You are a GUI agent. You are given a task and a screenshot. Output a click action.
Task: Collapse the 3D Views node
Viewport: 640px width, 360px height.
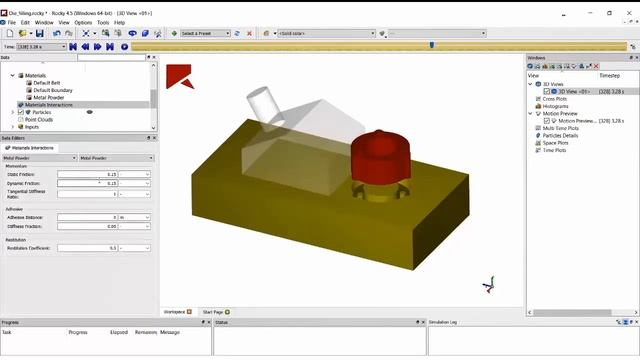click(530, 84)
